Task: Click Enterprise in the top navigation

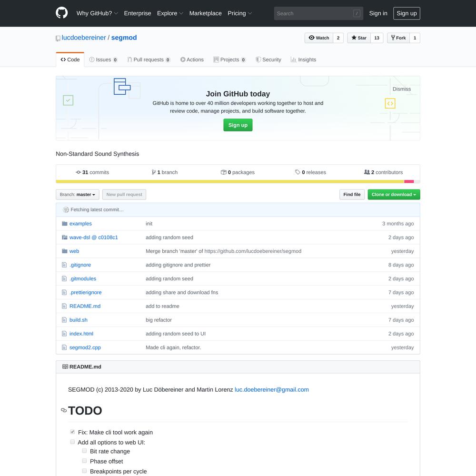Action: pyautogui.click(x=138, y=13)
